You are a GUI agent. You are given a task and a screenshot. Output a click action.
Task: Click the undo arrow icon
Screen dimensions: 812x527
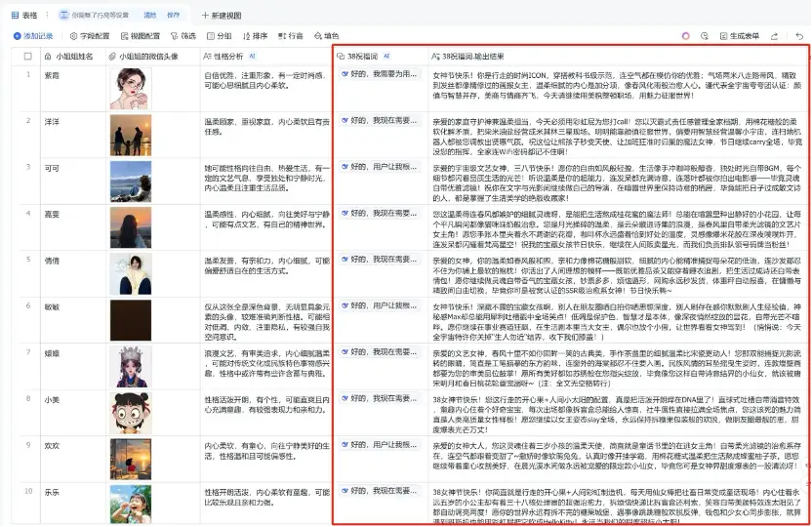click(x=800, y=36)
